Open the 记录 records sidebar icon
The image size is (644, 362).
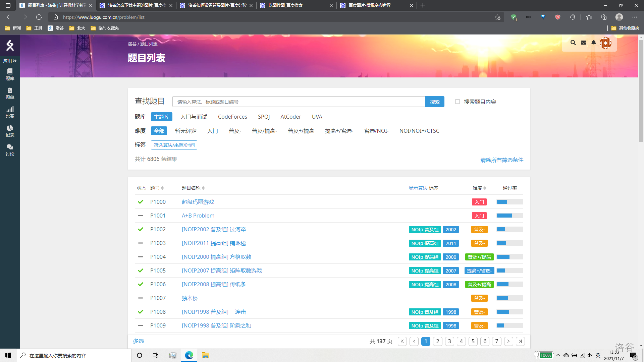coord(10,131)
